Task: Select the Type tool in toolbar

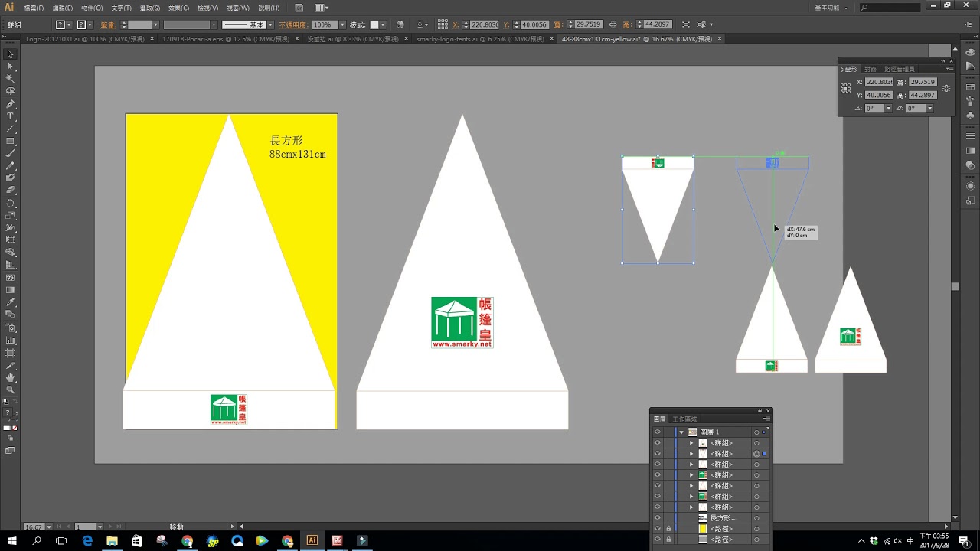Action: coord(10,116)
